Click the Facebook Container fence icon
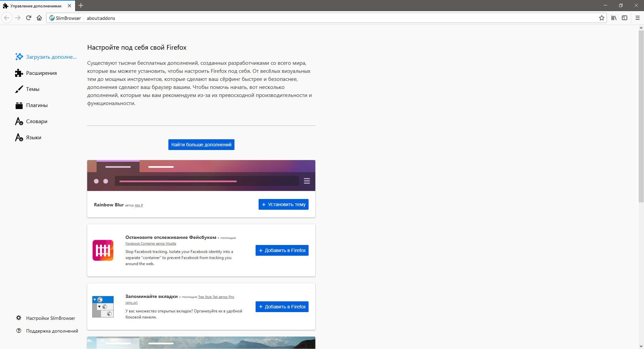 tap(103, 250)
